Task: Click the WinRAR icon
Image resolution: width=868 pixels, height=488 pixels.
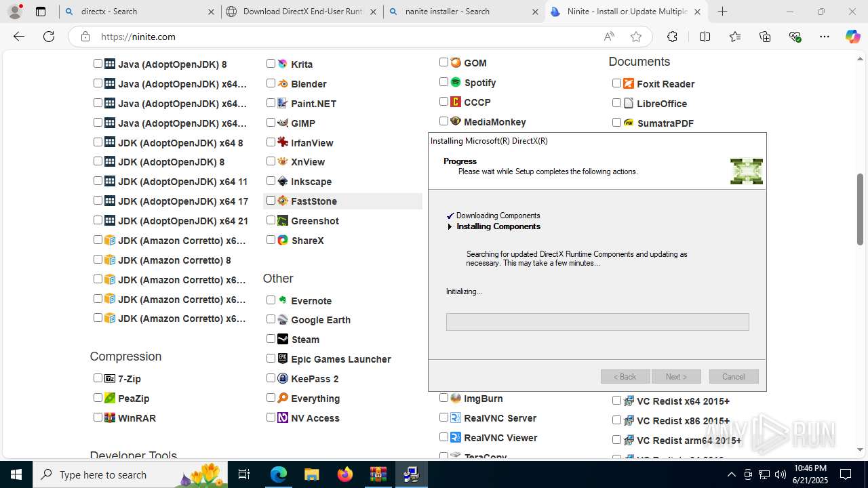Action: click(x=110, y=418)
